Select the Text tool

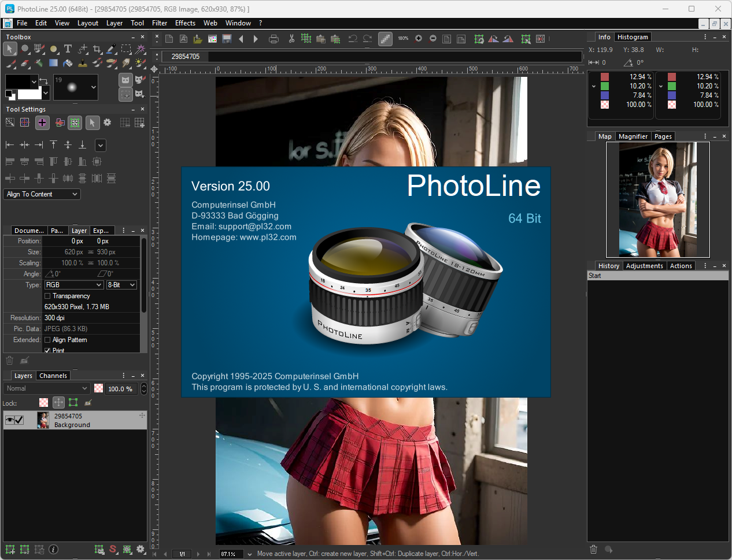pyautogui.click(x=68, y=49)
